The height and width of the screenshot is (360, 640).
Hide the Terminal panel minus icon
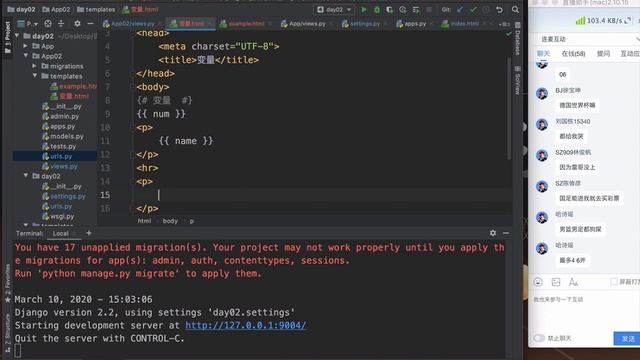[506, 233]
